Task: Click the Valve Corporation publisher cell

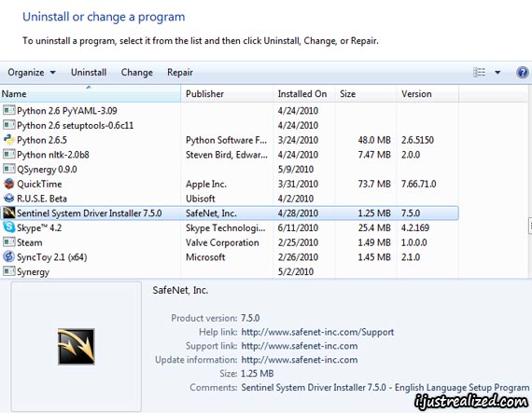Action: pyautogui.click(x=222, y=242)
